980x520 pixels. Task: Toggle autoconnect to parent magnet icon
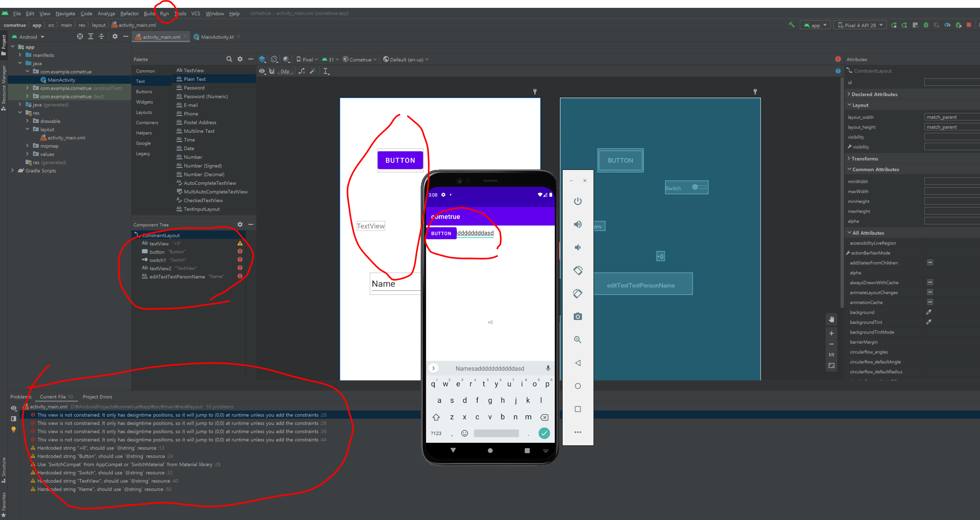[272, 71]
